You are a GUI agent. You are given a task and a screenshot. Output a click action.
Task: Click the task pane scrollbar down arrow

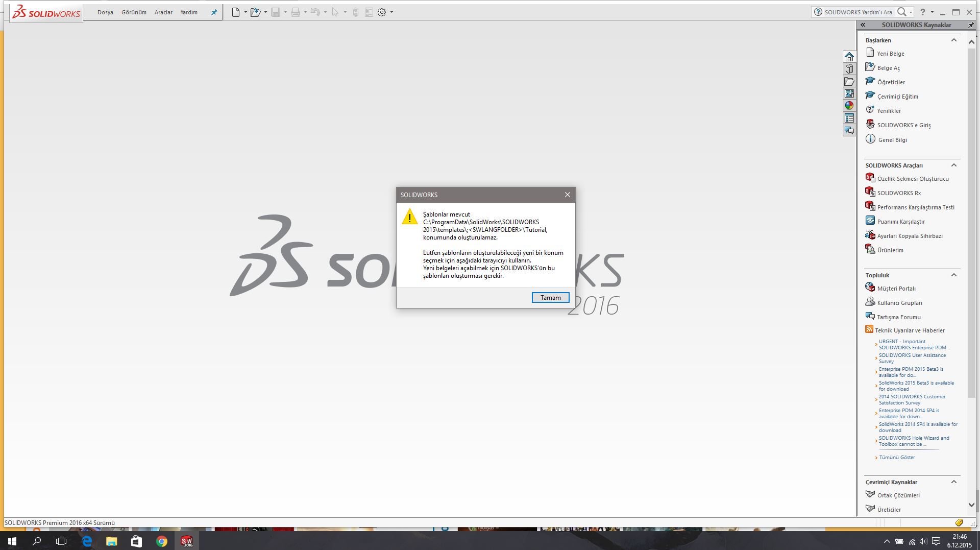[x=971, y=505]
